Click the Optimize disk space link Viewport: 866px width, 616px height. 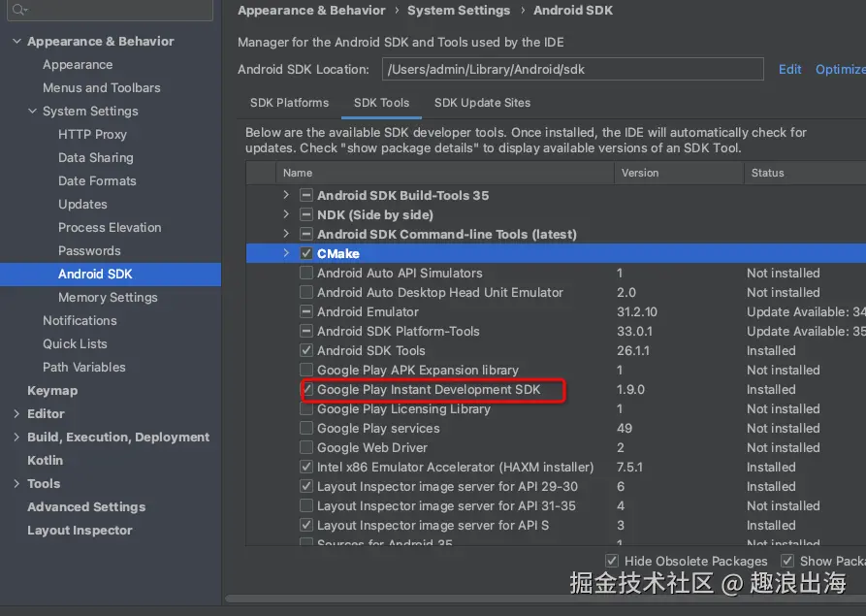[x=841, y=69]
